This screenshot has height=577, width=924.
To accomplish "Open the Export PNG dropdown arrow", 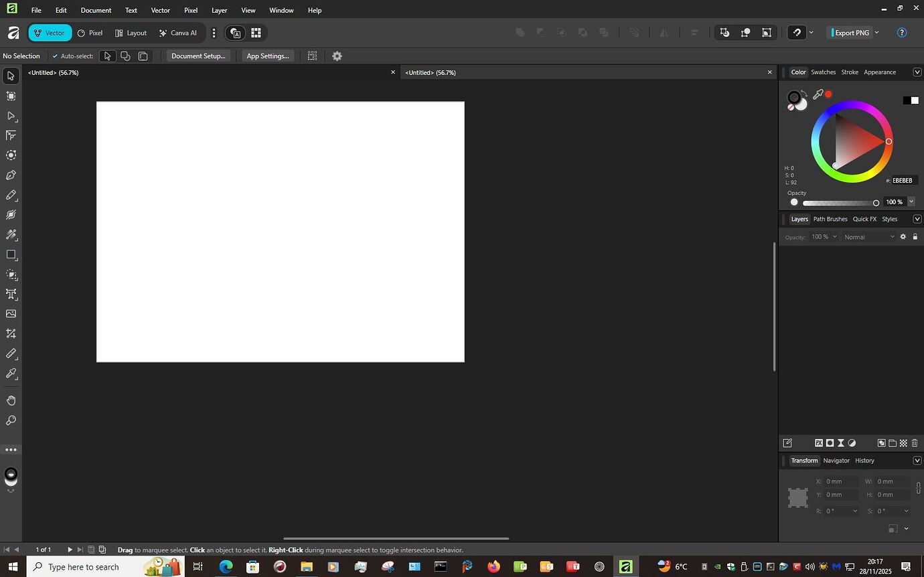I will [x=877, y=32].
